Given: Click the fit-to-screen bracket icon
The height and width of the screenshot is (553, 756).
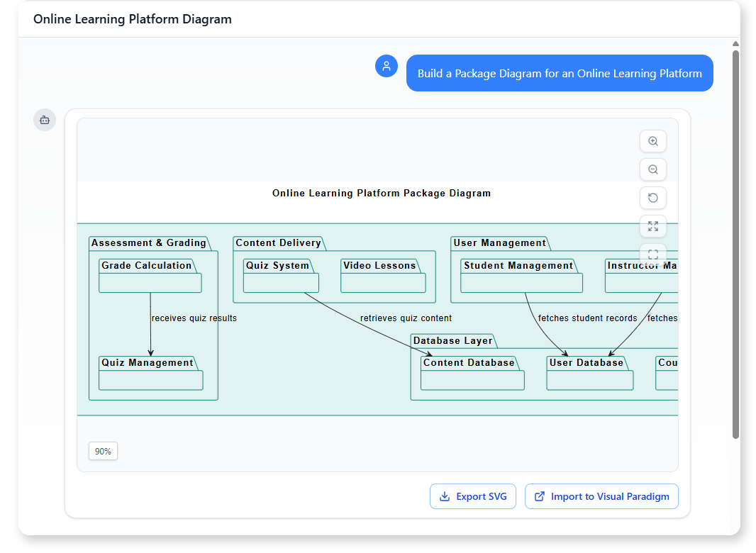Looking at the screenshot, I should point(652,254).
